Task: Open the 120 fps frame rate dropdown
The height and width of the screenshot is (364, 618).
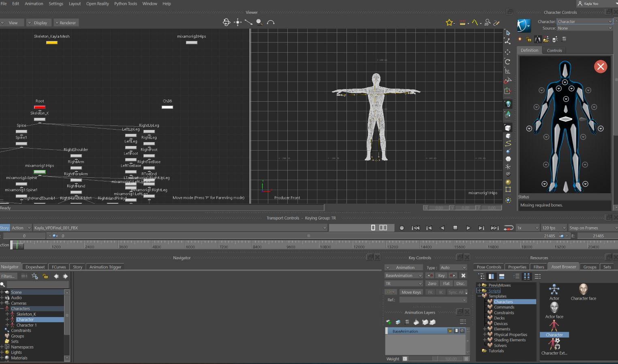Action: (x=554, y=228)
